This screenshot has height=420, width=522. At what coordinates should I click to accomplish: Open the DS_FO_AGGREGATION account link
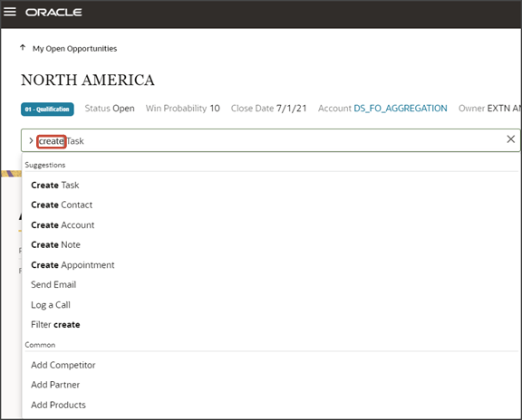point(401,109)
